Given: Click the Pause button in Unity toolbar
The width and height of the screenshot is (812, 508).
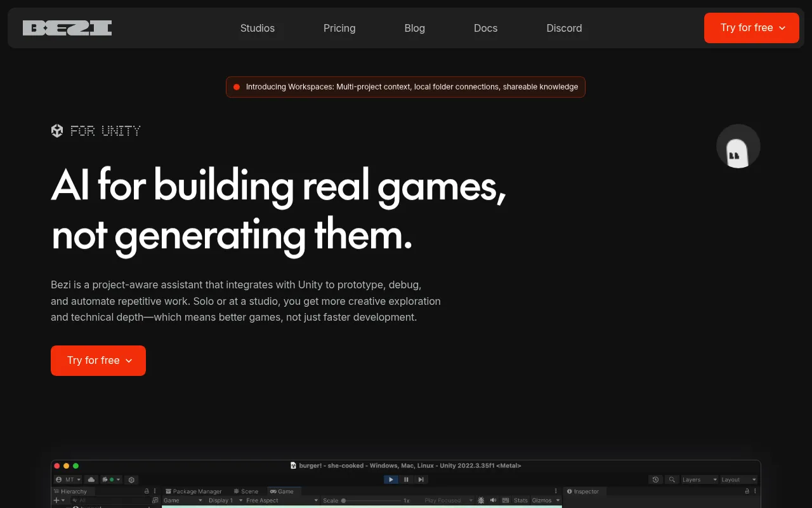Looking at the screenshot, I should pyautogui.click(x=406, y=479).
